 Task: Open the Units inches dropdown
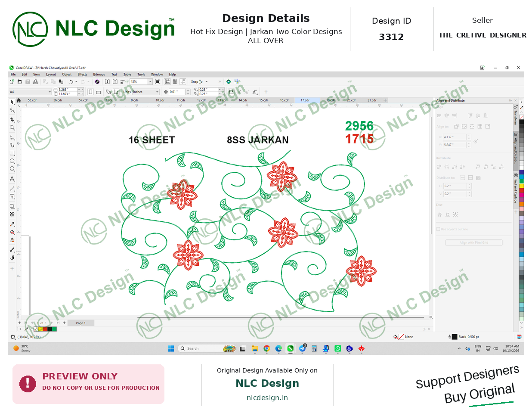point(157,92)
